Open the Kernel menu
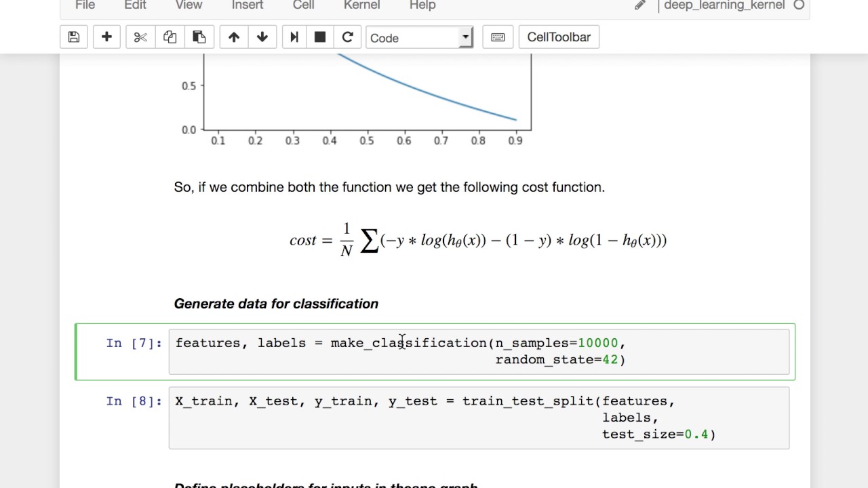Screen dimensions: 868x488 [361, 5]
